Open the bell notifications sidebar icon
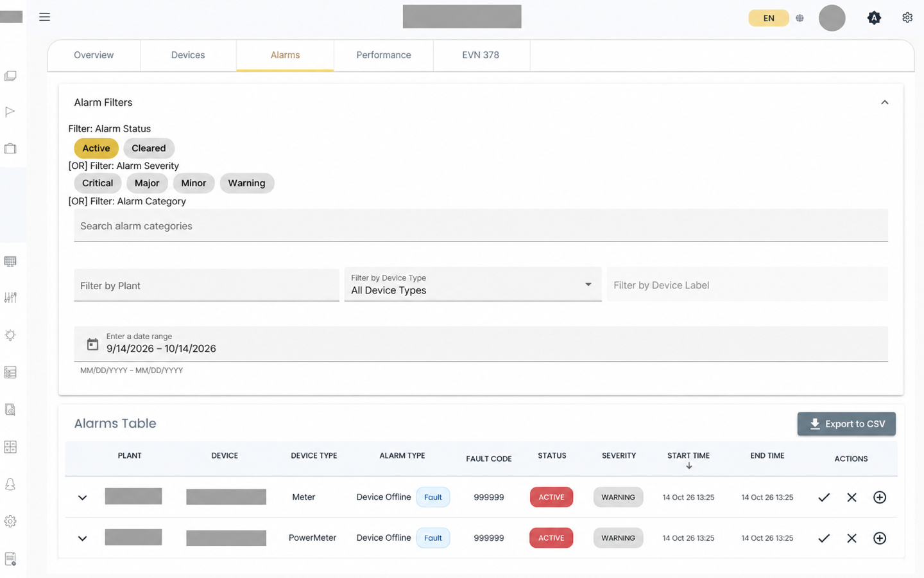The height and width of the screenshot is (578, 924). [10, 484]
